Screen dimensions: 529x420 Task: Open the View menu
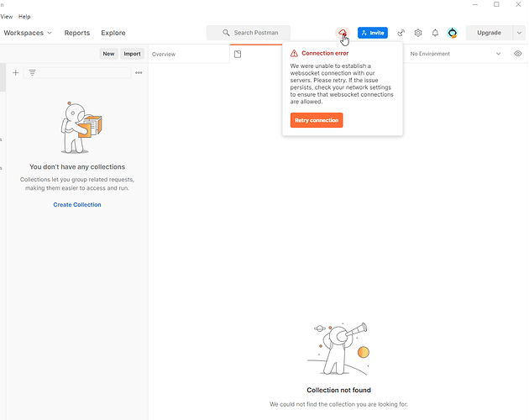pos(7,17)
